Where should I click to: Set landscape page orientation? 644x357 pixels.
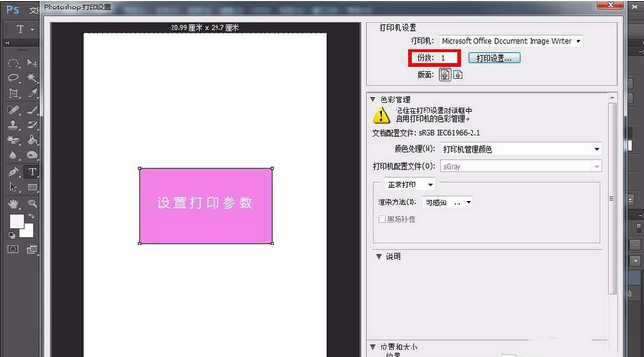click(457, 75)
